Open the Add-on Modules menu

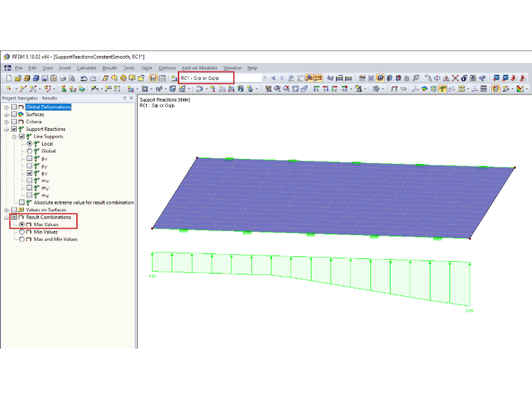point(199,68)
